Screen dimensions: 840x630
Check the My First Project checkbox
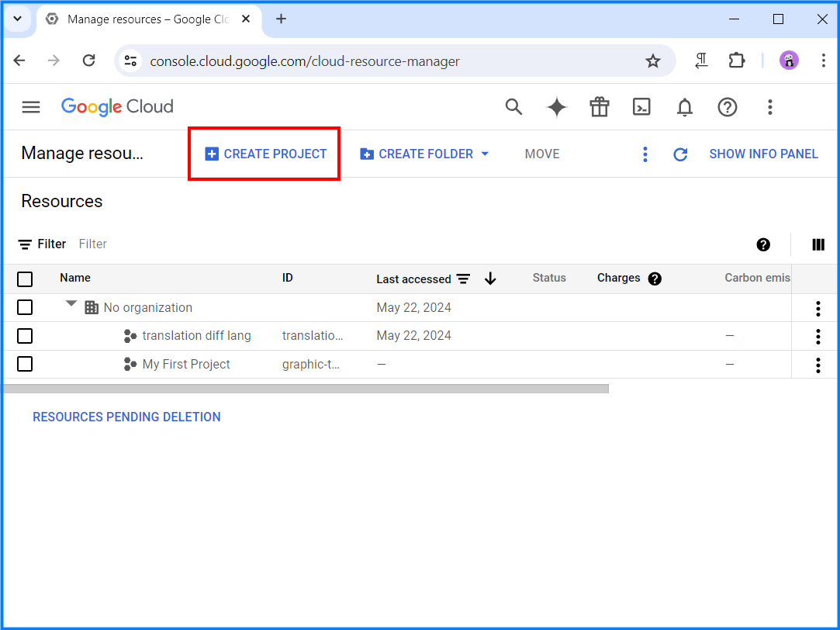coord(25,363)
